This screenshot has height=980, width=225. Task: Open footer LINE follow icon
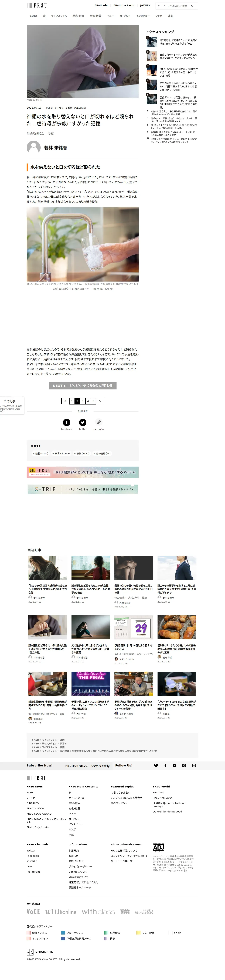[184, 766]
